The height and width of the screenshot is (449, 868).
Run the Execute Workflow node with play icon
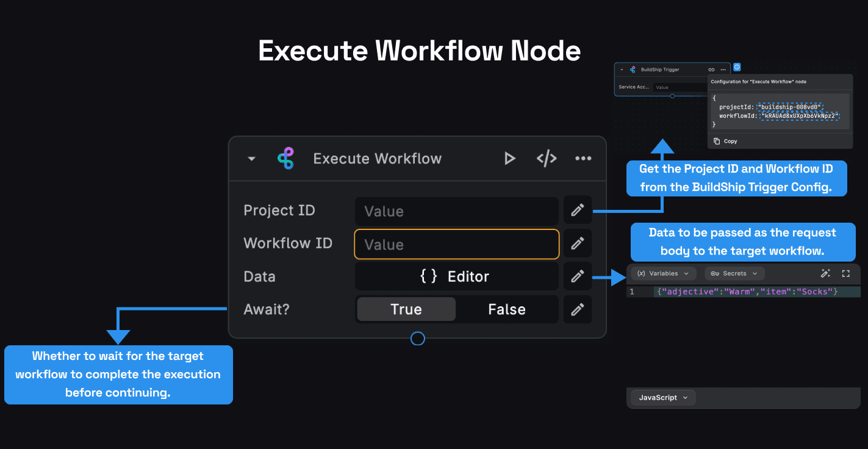509,159
